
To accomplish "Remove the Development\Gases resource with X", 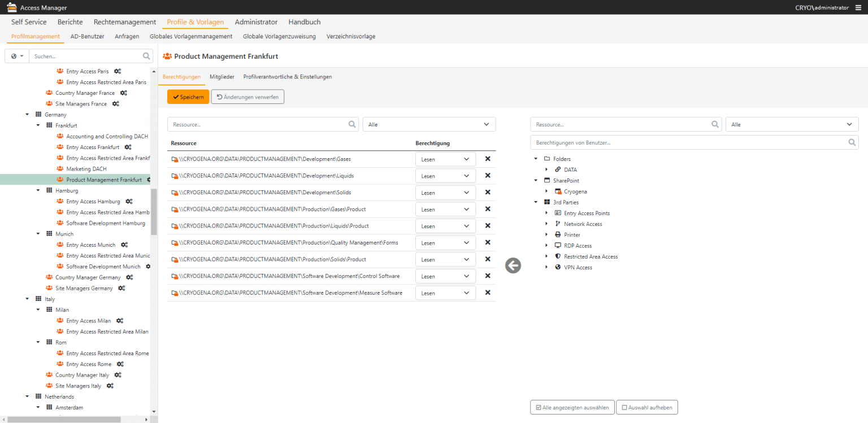I will [488, 159].
